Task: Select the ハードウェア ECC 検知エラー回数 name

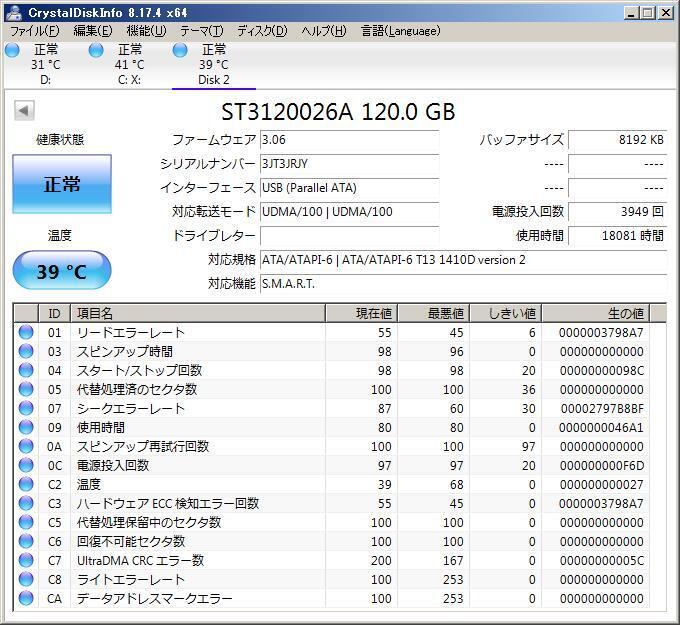Action: point(168,504)
